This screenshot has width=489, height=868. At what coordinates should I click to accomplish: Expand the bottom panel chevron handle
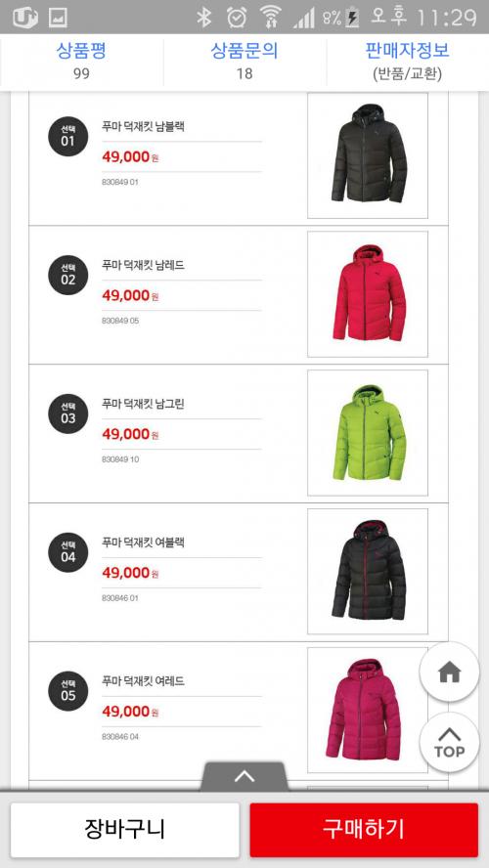coord(244,777)
